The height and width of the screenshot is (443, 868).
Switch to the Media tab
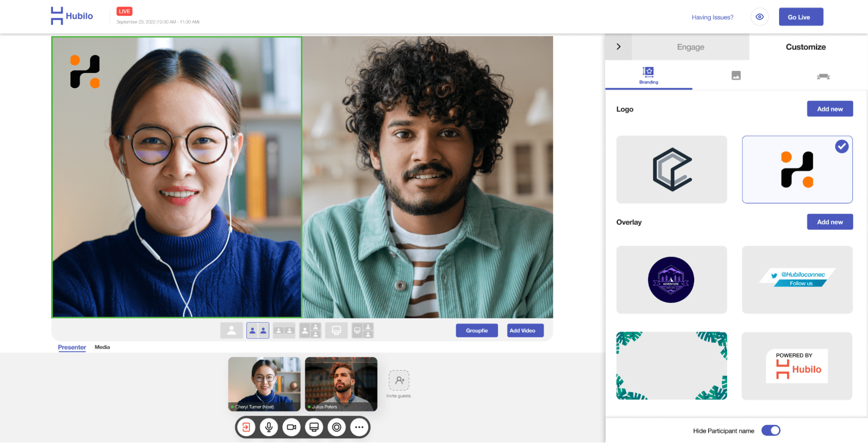pos(102,347)
